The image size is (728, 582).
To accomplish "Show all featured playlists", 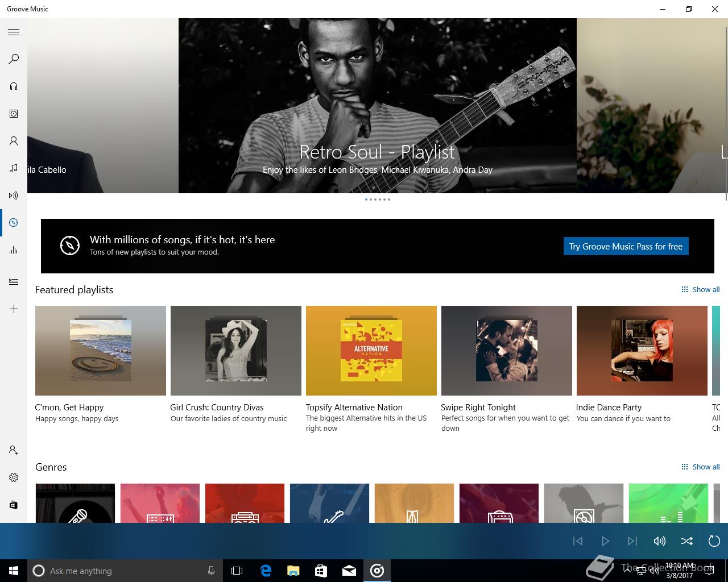I will [x=701, y=289].
